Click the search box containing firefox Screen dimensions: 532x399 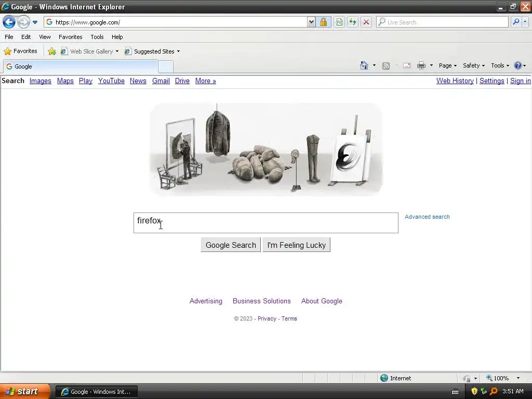point(266,223)
